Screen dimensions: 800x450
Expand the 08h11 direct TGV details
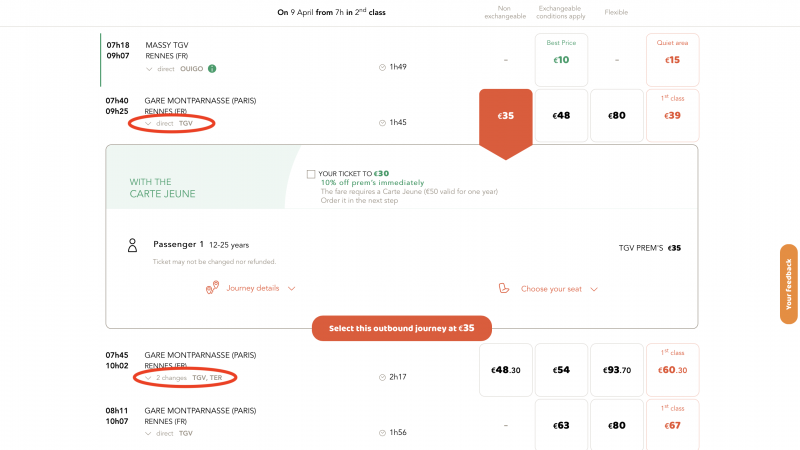pyautogui.click(x=148, y=434)
